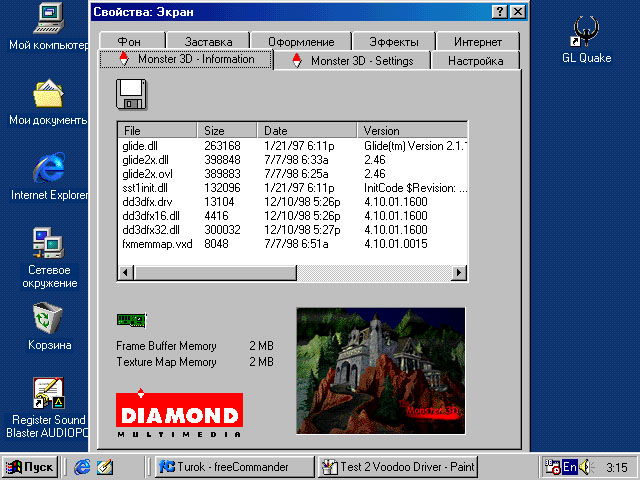Select the fxmemmap.vxd row
Viewport: 640px width, 480px height.
click(x=292, y=244)
